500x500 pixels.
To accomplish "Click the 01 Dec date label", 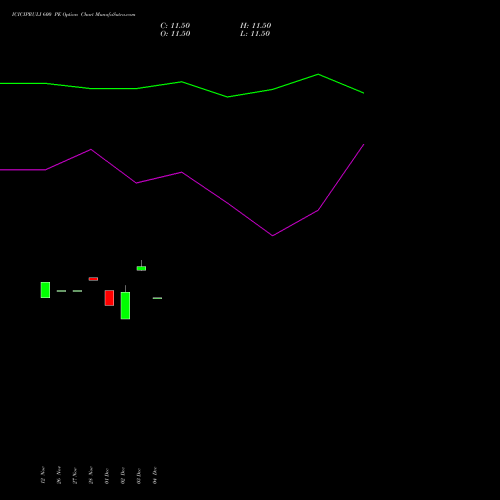I will [x=107, y=476].
